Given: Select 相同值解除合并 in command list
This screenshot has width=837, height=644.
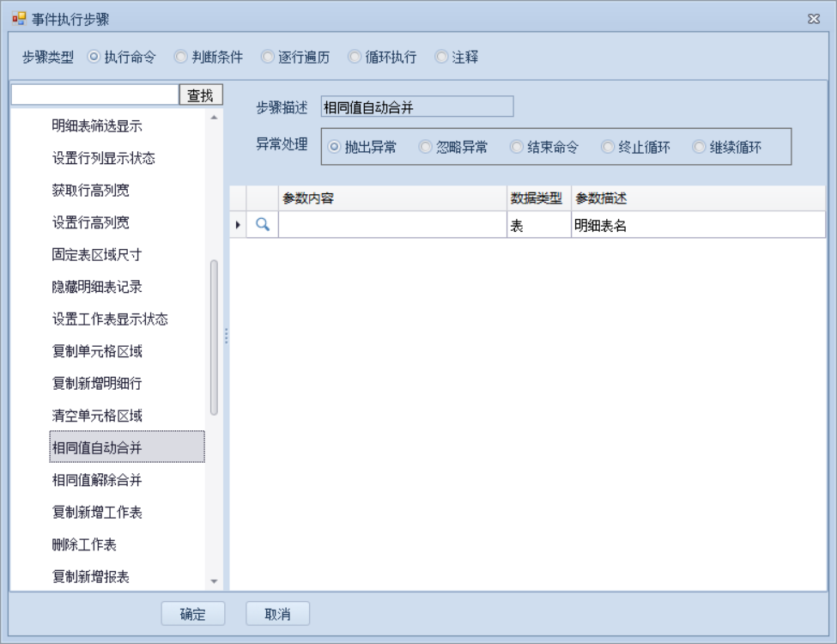Looking at the screenshot, I should tap(97, 480).
